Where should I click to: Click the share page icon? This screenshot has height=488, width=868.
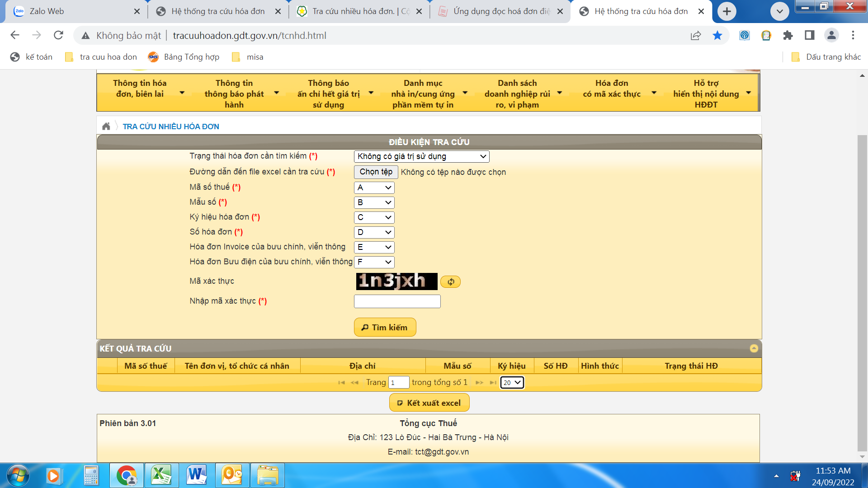click(x=696, y=36)
